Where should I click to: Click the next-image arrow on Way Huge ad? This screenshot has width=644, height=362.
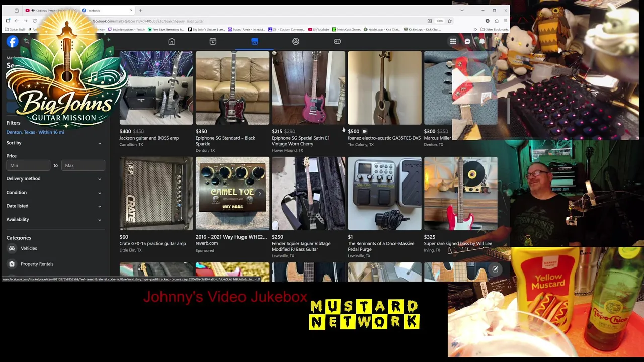click(260, 193)
